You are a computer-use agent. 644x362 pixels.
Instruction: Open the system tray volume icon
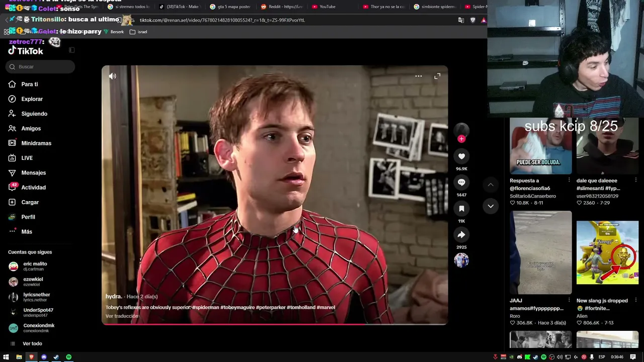tap(559, 357)
